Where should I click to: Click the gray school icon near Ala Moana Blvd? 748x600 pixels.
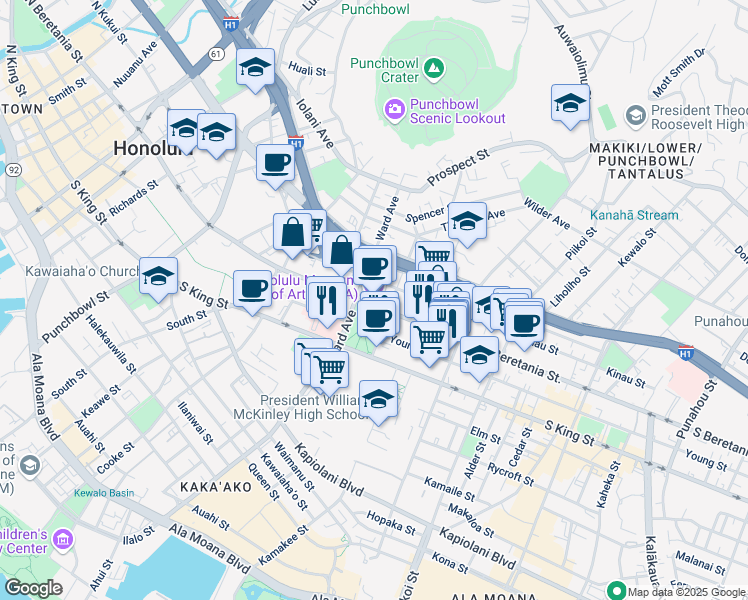(30, 465)
